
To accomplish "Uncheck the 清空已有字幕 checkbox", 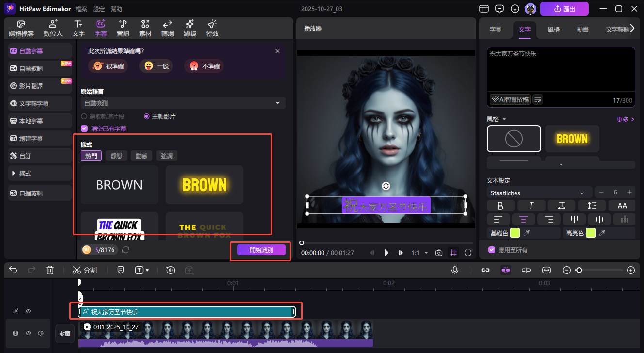I will (x=84, y=128).
